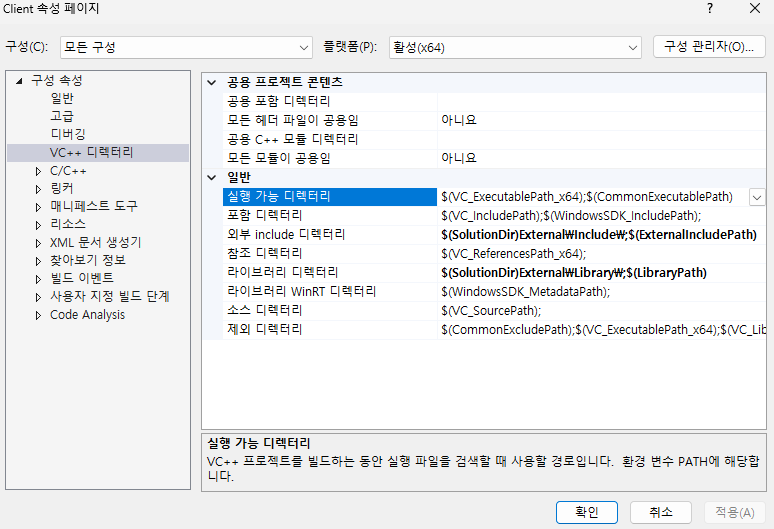The image size is (774, 529).
Task: Select 고급 in the properties tree
Action: pyautogui.click(x=62, y=116)
